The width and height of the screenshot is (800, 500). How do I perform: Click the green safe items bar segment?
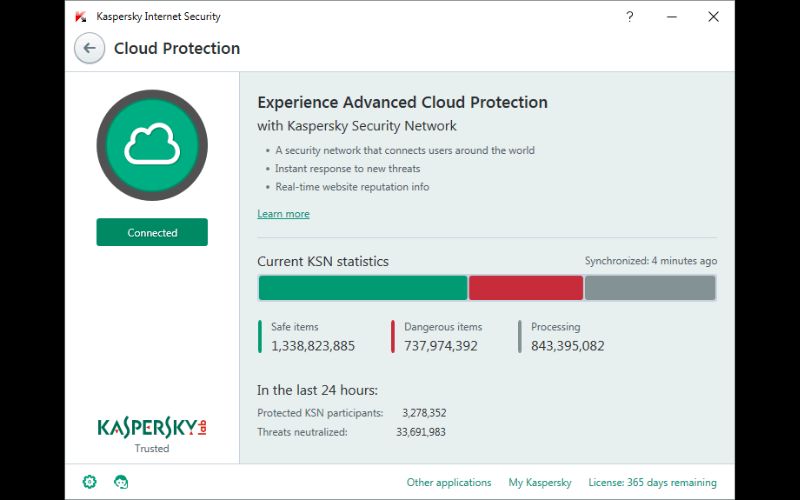coord(362,288)
